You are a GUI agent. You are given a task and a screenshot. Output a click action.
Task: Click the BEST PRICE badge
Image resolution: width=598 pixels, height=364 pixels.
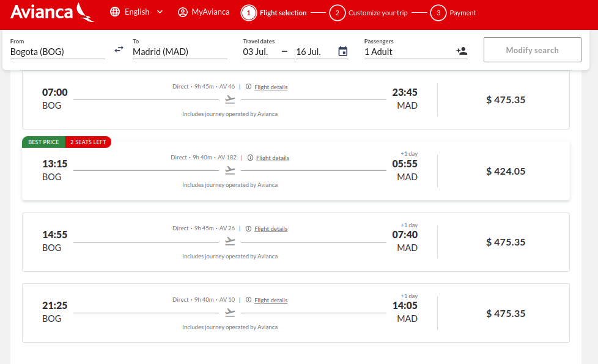tap(43, 142)
